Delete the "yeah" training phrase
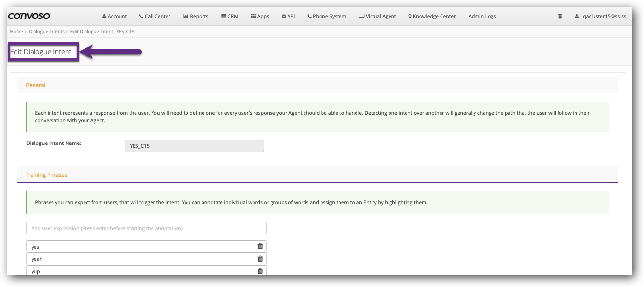 click(x=260, y=259)
